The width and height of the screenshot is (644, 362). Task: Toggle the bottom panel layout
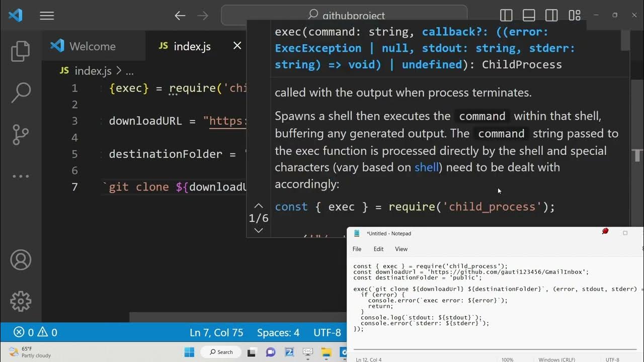(x=529, y=16)
